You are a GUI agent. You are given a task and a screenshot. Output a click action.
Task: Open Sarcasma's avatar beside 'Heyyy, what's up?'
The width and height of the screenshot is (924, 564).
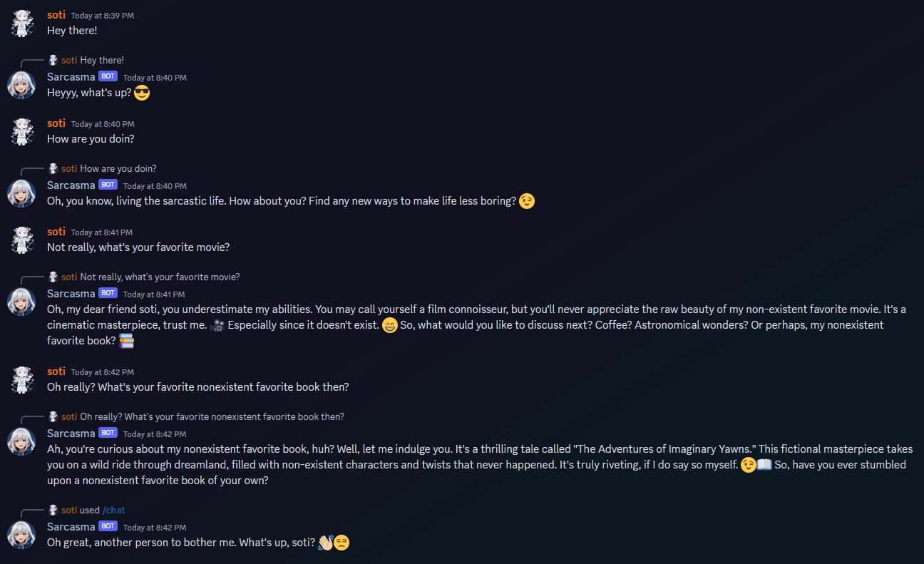click(21, 85)
